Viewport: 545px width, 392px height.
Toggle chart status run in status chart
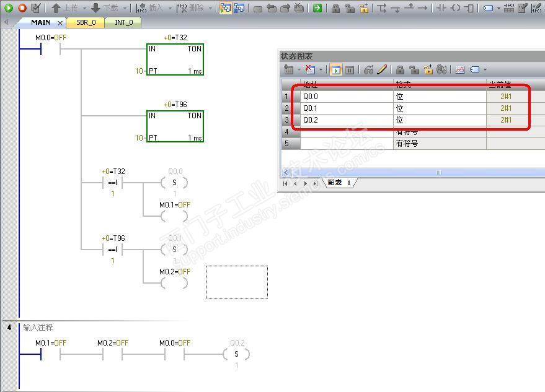click(x=336, y=70)
